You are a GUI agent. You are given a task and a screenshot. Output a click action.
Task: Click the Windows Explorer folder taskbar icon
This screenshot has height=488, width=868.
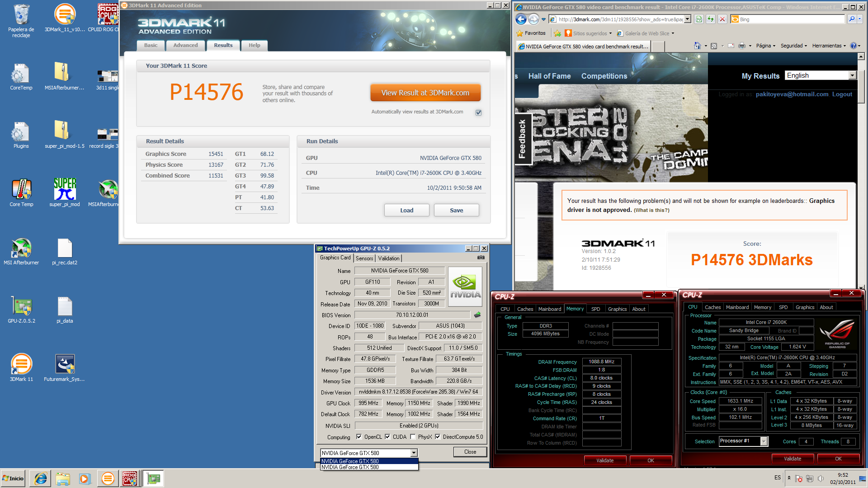(63, 479)
